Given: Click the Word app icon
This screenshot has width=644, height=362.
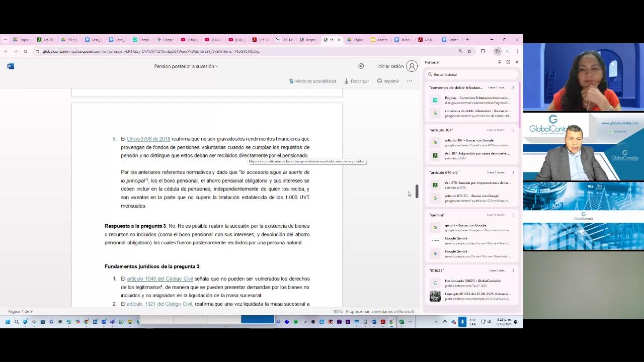Looking at the screenshot, I should point(11,66).
